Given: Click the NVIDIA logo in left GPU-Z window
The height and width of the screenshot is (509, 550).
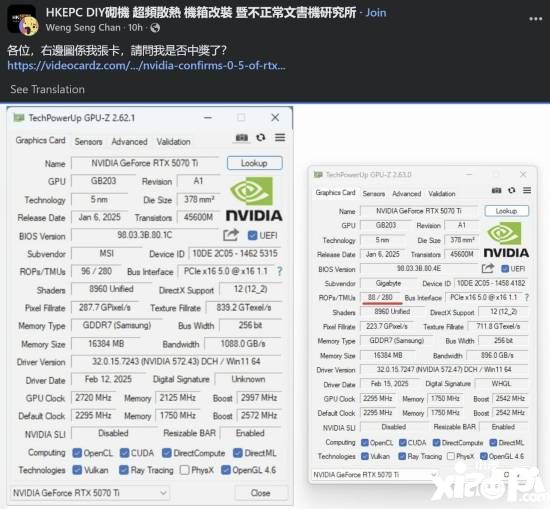Looking at the screenshot, I should pos(254,199).
